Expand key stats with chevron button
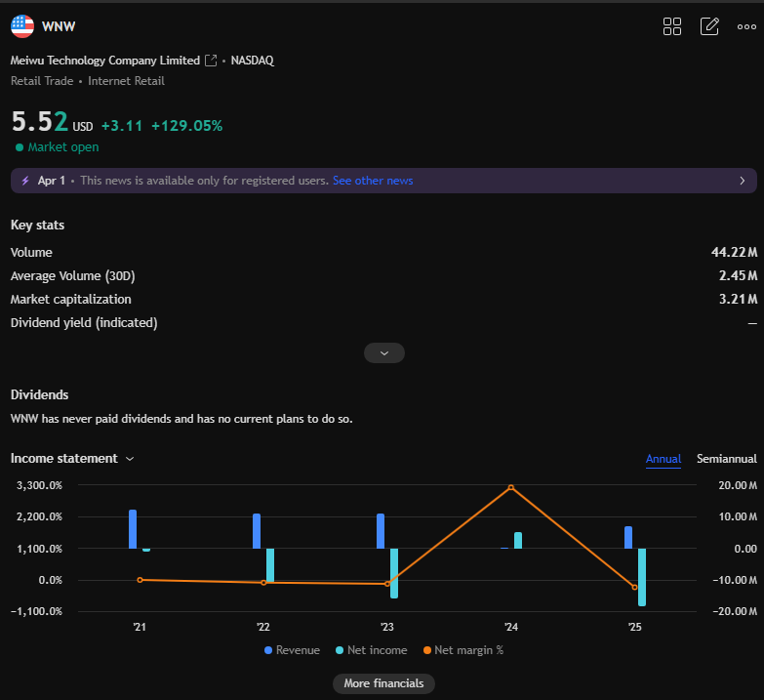This screenshot has width=764, height=700. 383,352
